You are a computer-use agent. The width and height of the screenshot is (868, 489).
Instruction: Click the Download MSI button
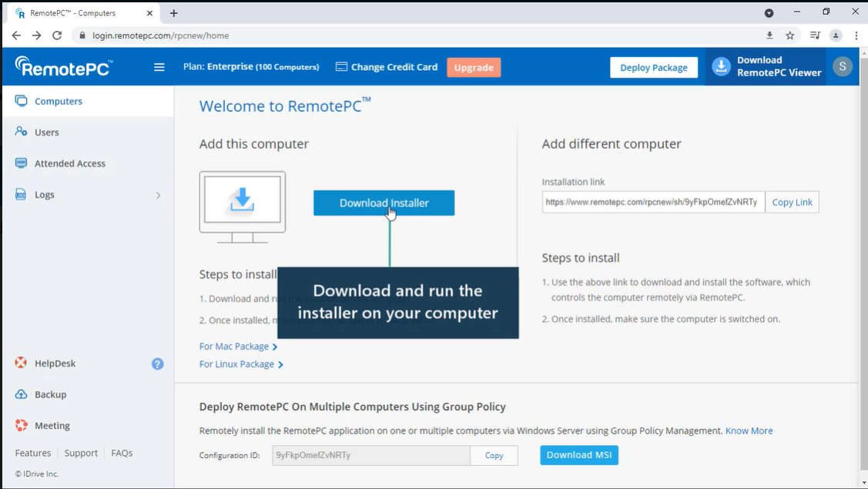pos(579,455)
